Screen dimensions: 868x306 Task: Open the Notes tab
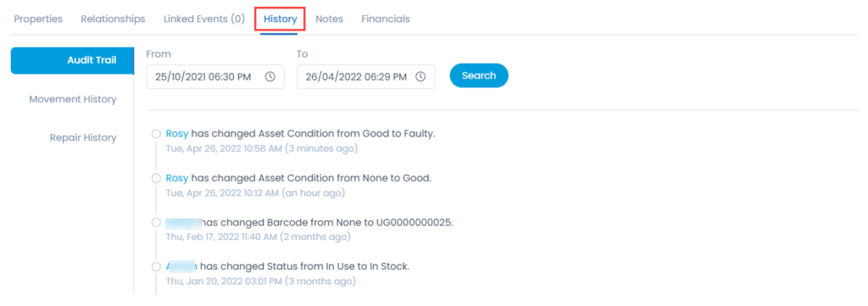[330, 19]
